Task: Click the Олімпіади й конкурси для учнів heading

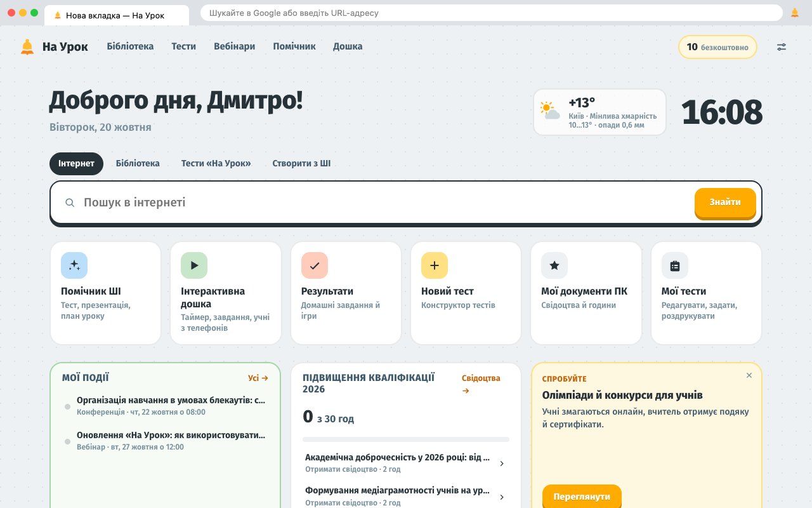Action: 622,395
